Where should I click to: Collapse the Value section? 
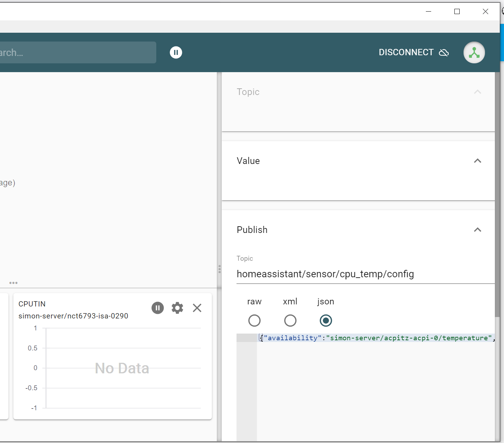pos(478,161)
